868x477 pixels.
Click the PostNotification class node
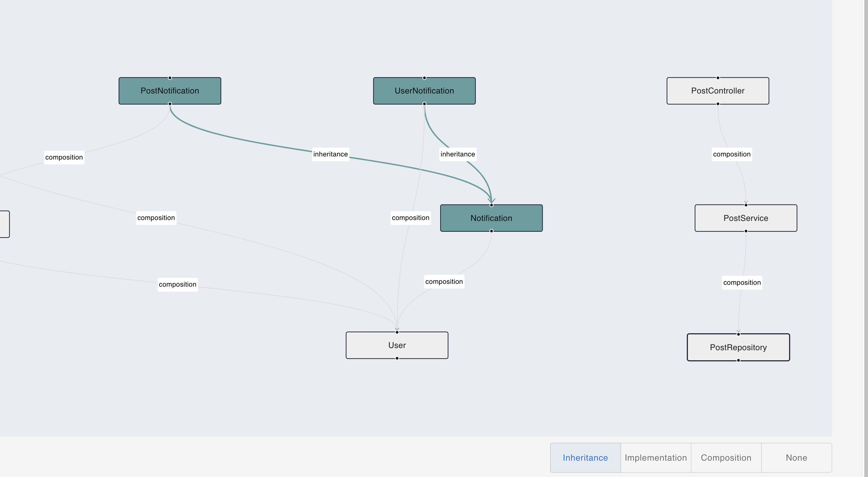[x=170, y=91]
